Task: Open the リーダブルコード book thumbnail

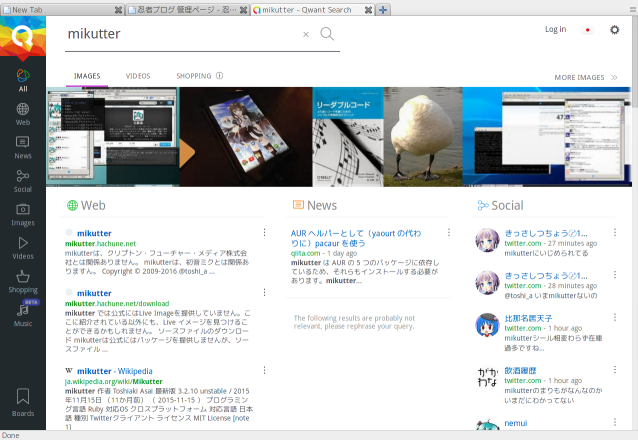Action: tap(348, 137)
